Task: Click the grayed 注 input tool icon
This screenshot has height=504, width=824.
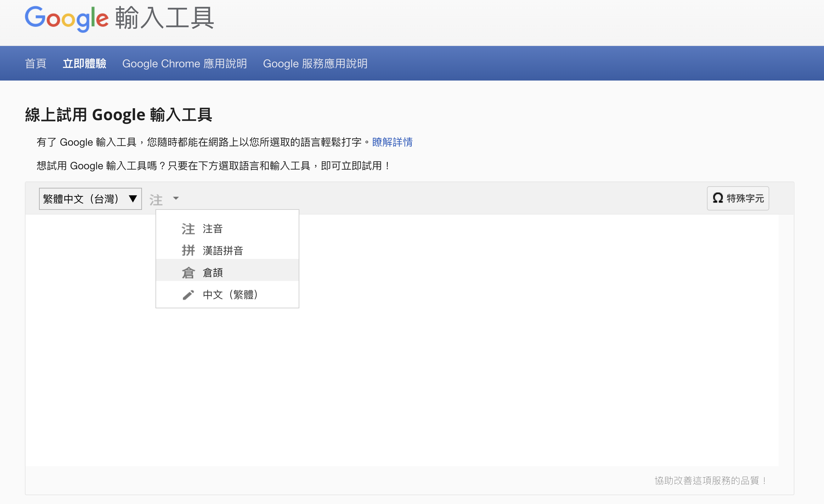Action: 156,199
